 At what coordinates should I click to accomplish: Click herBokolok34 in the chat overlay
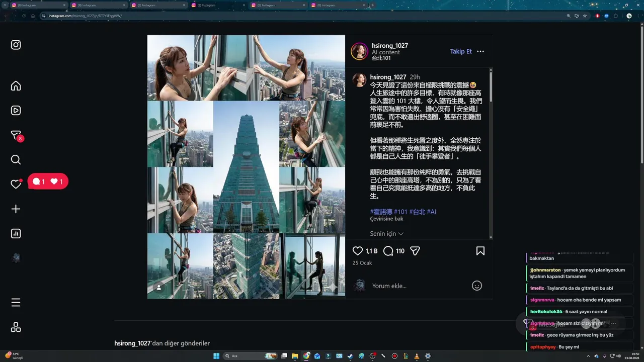click(546, 312)
